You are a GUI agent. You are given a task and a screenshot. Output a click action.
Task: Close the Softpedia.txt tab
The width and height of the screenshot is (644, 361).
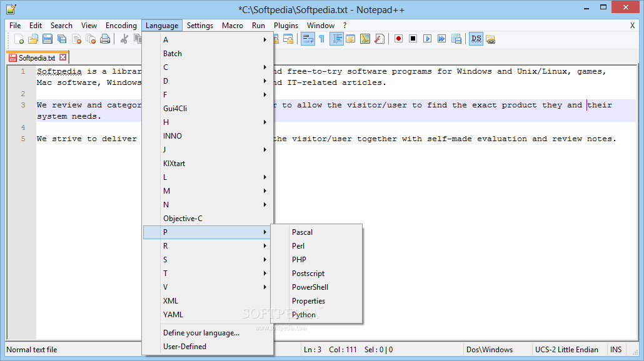tap(63, 57)
